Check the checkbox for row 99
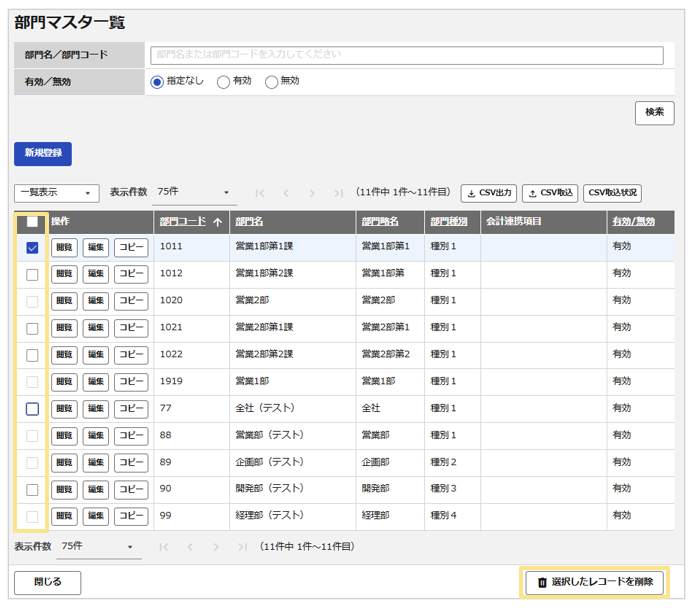Viewport: 695px width, 612px height. (x=32, y=517)
